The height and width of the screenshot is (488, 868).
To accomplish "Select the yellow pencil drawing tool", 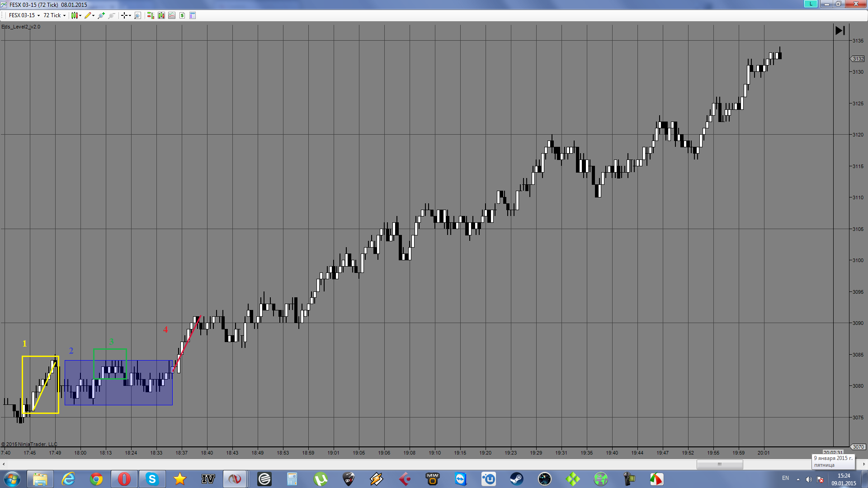I will point(88,15).
